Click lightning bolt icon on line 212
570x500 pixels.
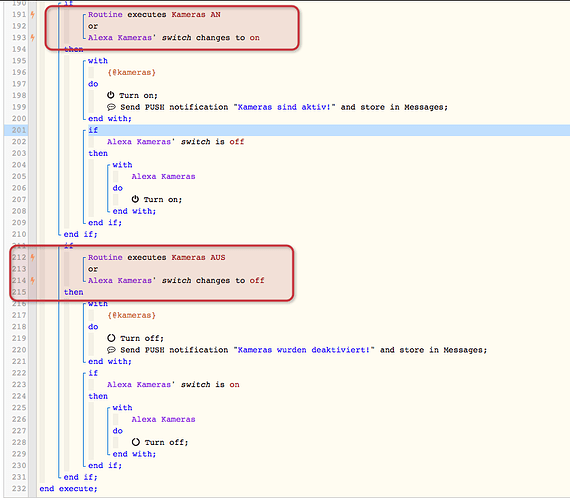click(x=32, y=257)
